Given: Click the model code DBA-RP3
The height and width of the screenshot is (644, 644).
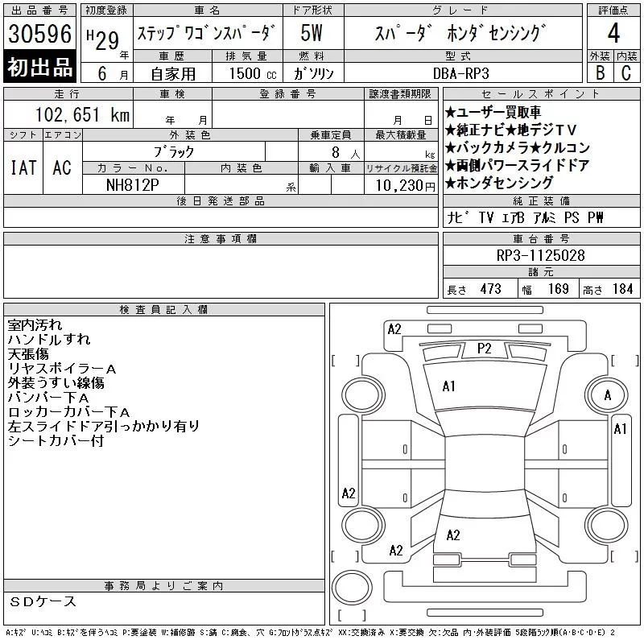Looking at the screenshot, I should pyautogui.click(x=460, y=73).
